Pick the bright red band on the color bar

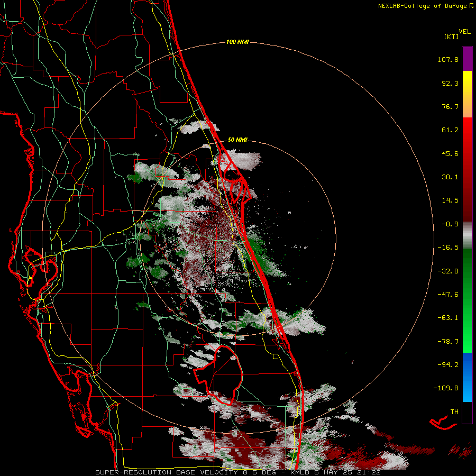[467, 131]
